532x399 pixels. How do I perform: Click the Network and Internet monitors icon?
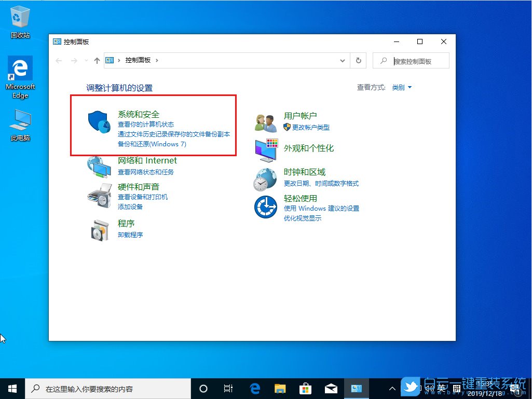point(99,166)
